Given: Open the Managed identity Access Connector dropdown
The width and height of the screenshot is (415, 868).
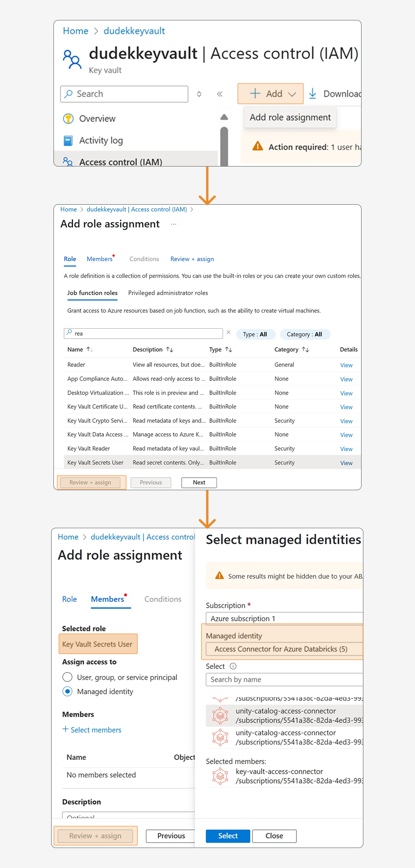Looking at the screenshot, I should pyautogui.click(x=284, y=649).
